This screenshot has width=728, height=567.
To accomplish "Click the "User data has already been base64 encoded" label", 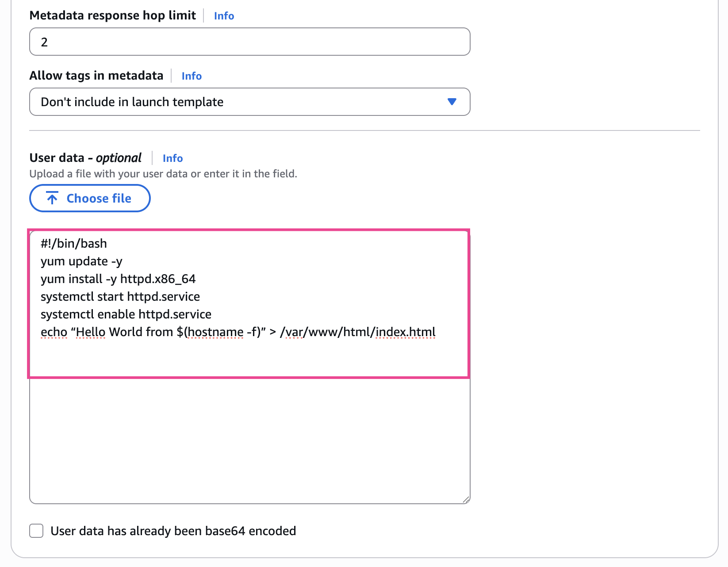I will click(173, 531).
